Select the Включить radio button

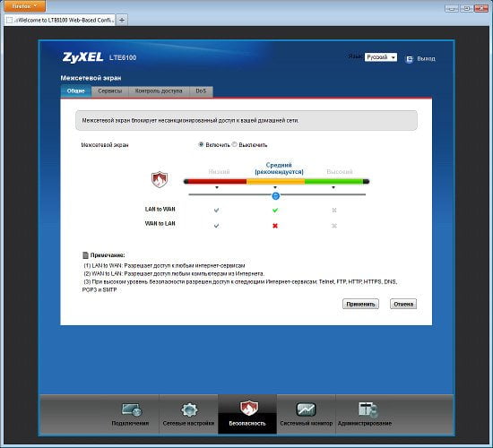[x=201, y=144]
